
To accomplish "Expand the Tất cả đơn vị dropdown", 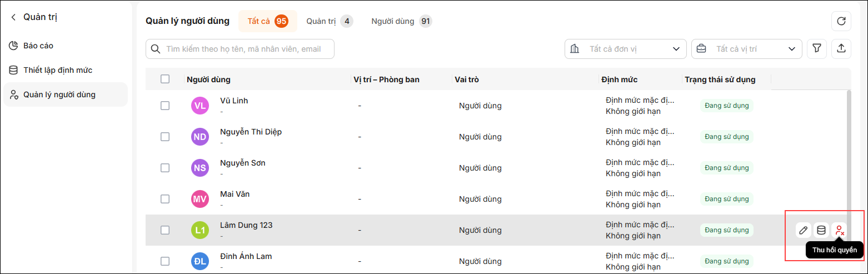I will click(x=626, y=49).
